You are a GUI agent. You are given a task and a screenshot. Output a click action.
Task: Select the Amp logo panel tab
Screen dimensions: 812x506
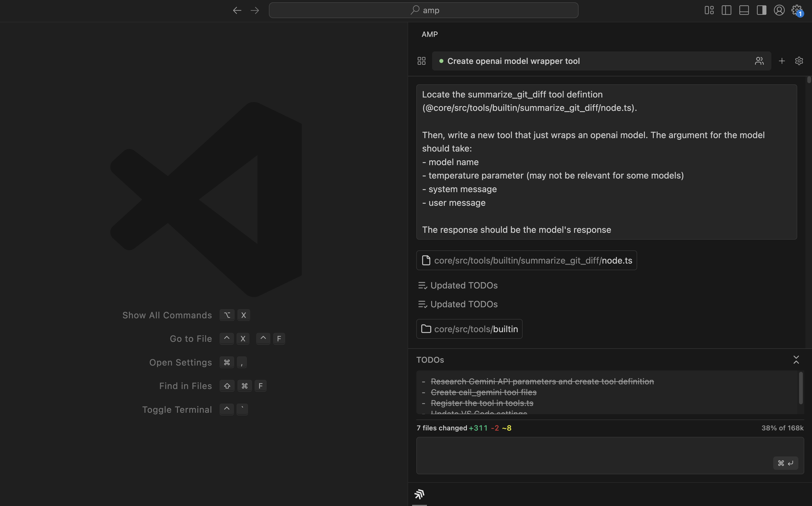[x=419, y=494]
